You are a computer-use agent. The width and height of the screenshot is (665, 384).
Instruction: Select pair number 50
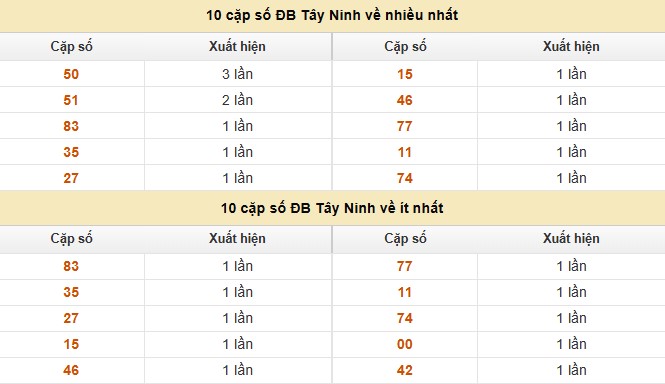point(71,74)
